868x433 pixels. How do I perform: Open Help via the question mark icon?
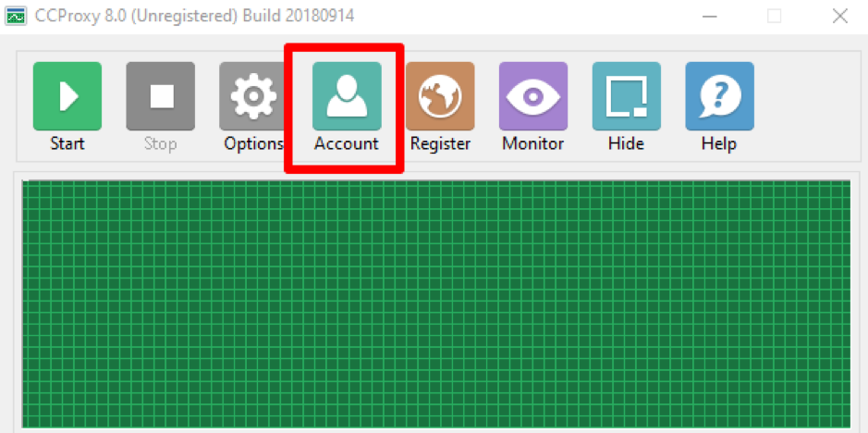[x=720, y=96]
